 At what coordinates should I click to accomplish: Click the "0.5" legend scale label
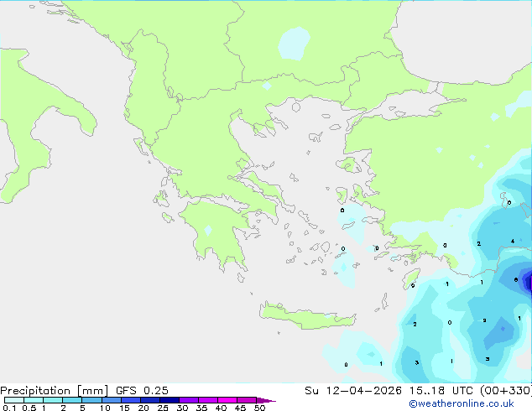pyautogui.click(x=29, y=408)
